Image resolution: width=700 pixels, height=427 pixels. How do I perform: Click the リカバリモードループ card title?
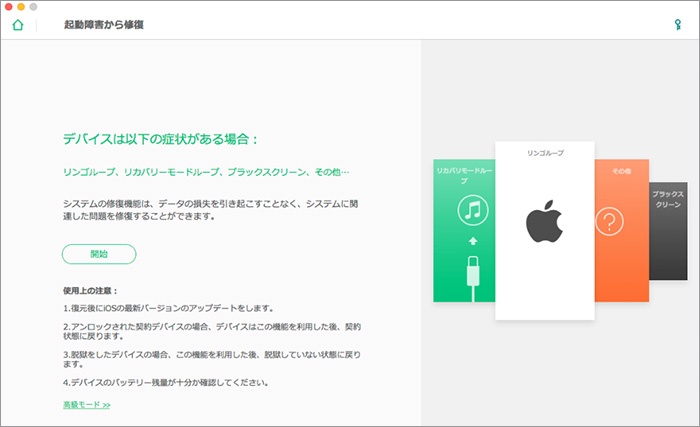pos(464,175)
